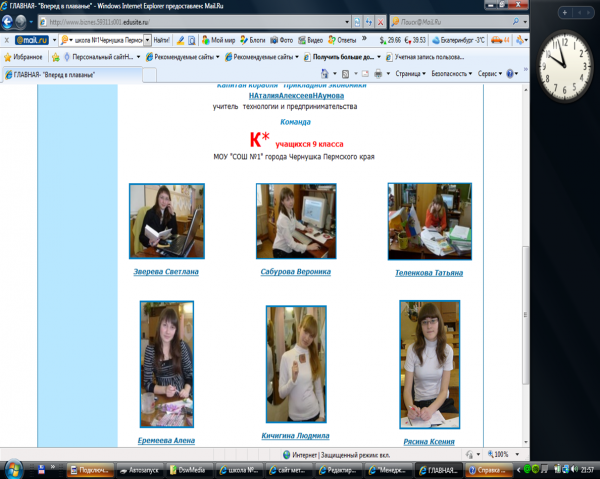Screen dimensions: 600x479
Task: Open the Mail.Ru search box dropdown arrow
Action: 525,22
